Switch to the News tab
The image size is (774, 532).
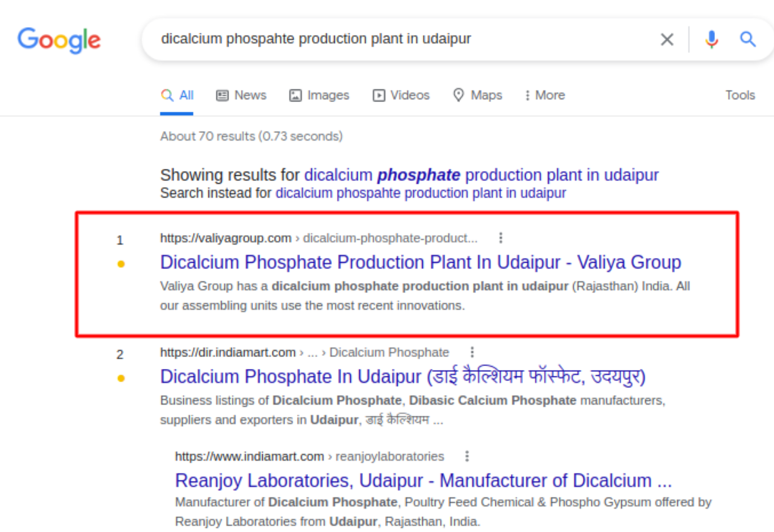241,95
